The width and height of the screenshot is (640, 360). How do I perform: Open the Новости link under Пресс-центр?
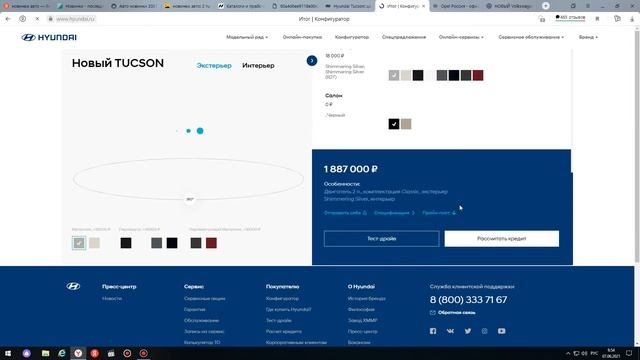(112, 298)
